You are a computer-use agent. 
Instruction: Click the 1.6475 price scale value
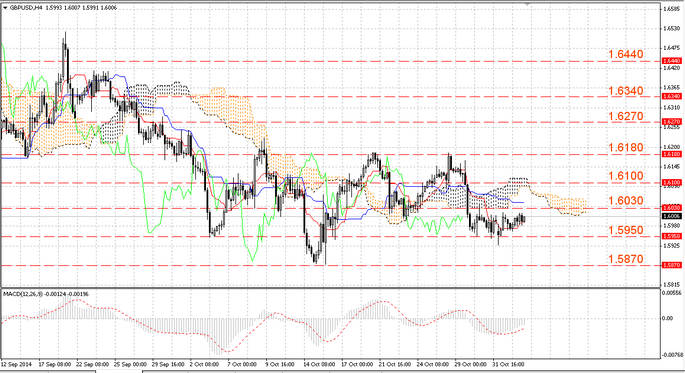(671, 48)
